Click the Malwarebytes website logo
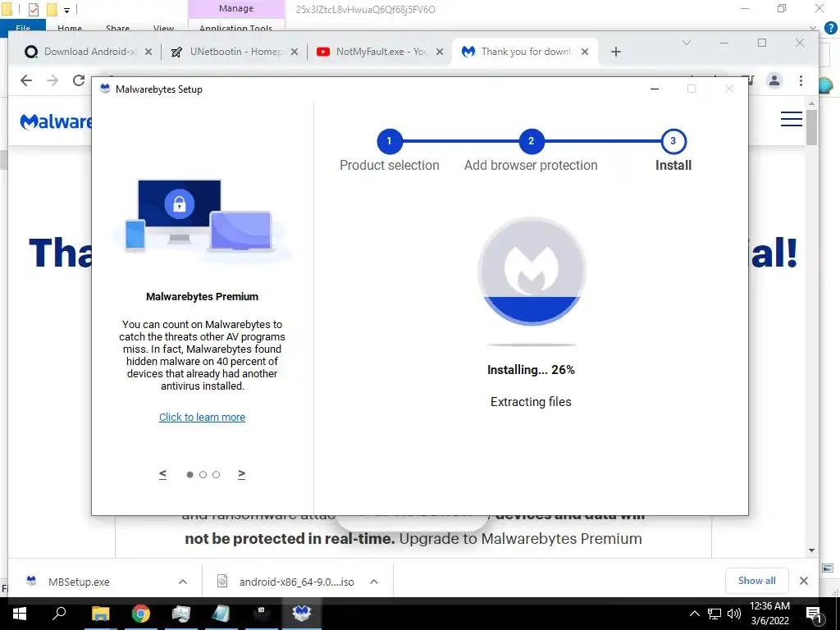The image size is (840, 630). point(56,122)
